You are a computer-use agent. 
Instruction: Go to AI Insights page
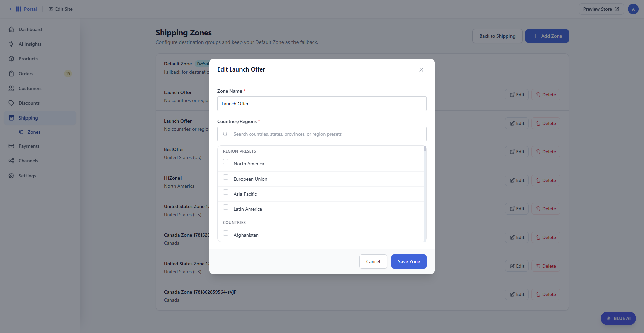pos(40,44)
